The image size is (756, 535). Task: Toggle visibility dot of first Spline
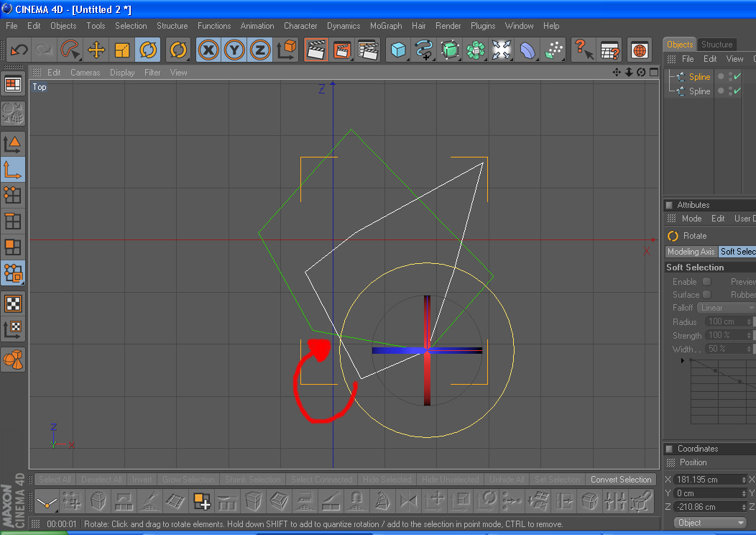coord(721,76)
